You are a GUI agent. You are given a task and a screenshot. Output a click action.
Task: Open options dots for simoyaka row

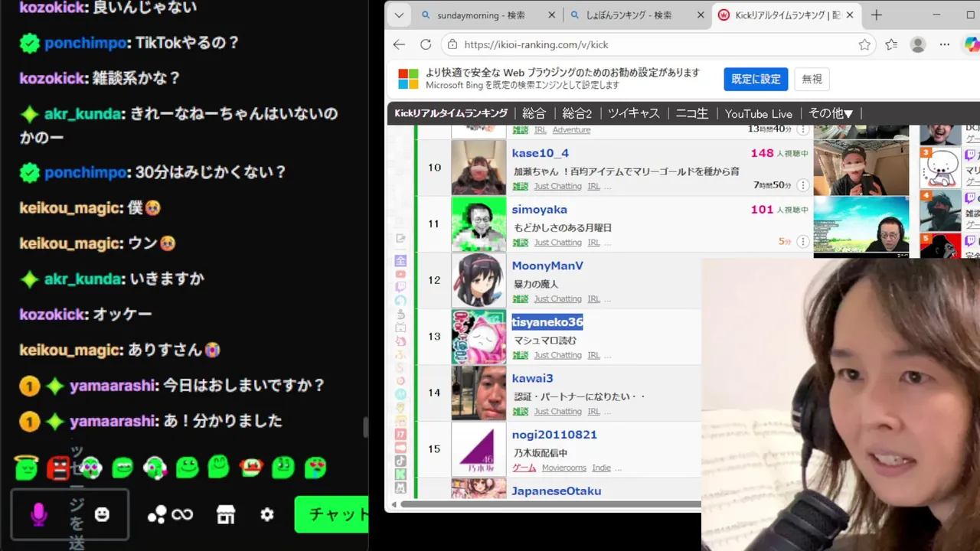(x=802, y=242)
